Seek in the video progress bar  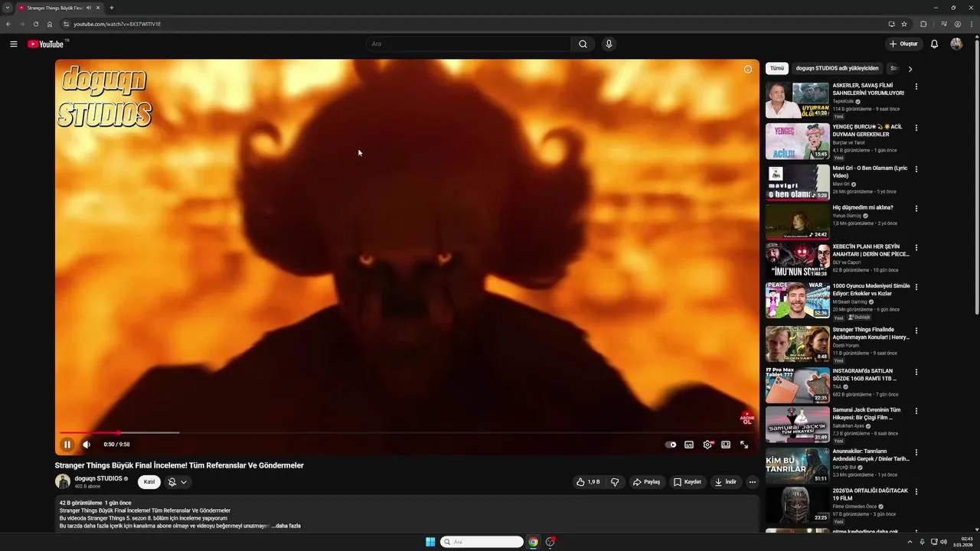[407, 432]
